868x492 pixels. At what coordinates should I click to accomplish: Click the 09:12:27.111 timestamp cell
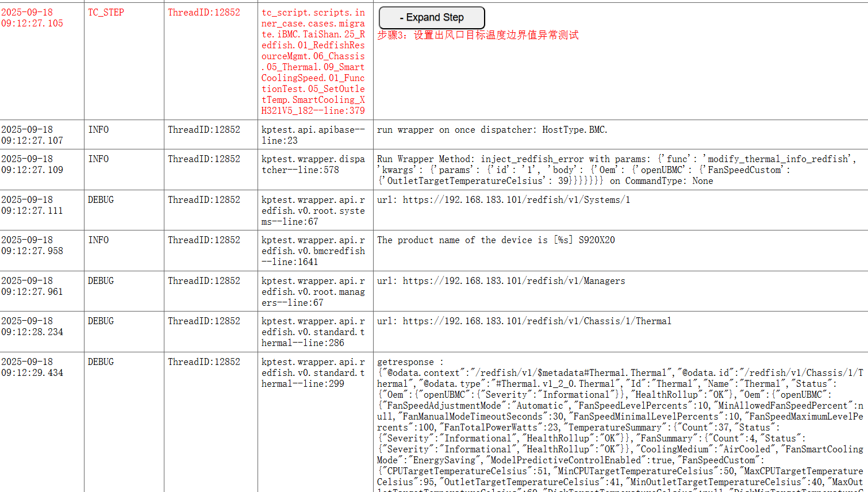pyautogui.click(x=32, y=205)
